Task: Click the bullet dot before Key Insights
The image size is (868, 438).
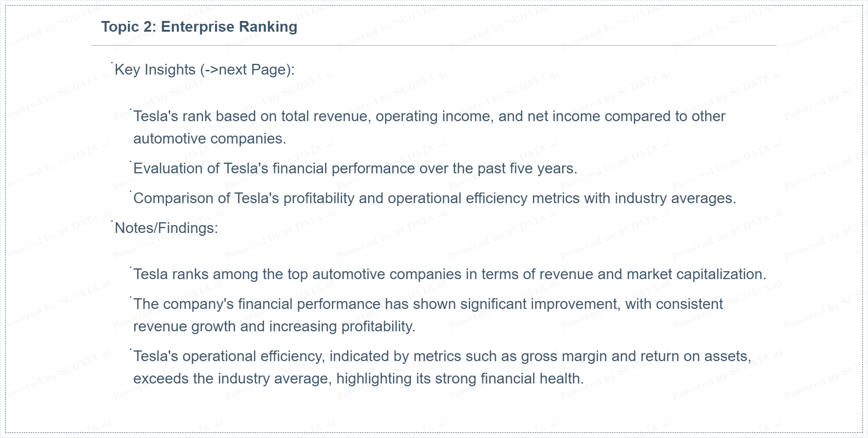Action: (x=112, y=62)
